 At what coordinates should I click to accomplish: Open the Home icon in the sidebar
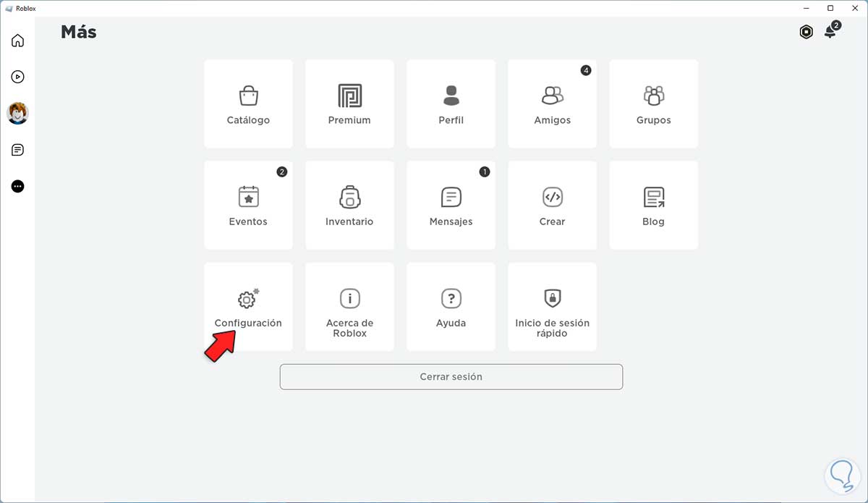[17, 41]
